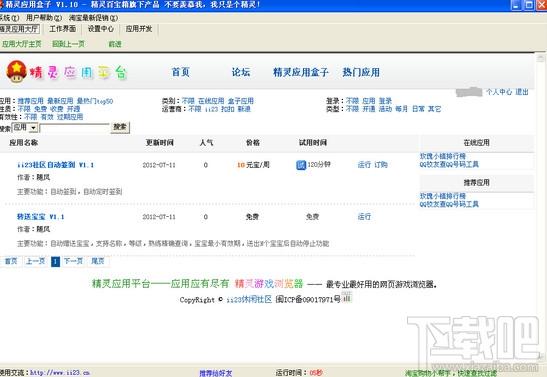Select page 1 in the pagination
547x377 pixels.
point(55,262)
